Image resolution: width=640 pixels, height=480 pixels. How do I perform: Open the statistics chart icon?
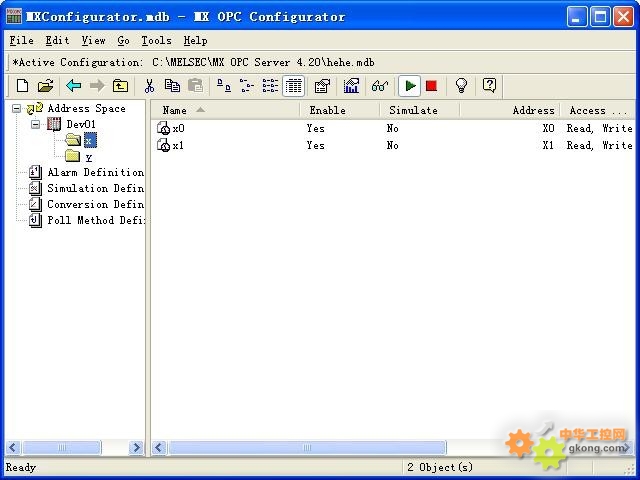(351, 86)
